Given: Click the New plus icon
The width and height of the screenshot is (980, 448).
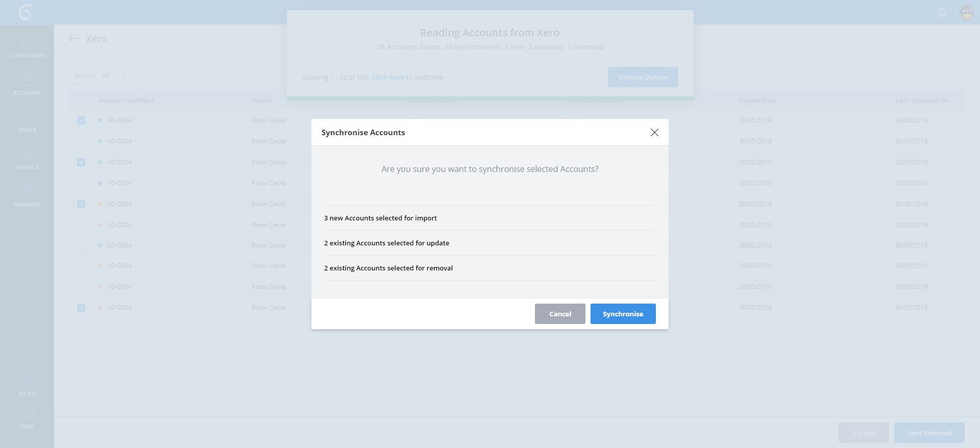Looking at the screenshot, I should (27, 413).
